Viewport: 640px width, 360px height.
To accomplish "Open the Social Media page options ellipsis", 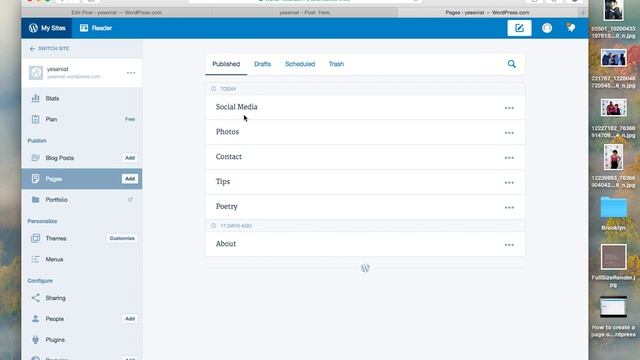I will pos(509,108).
